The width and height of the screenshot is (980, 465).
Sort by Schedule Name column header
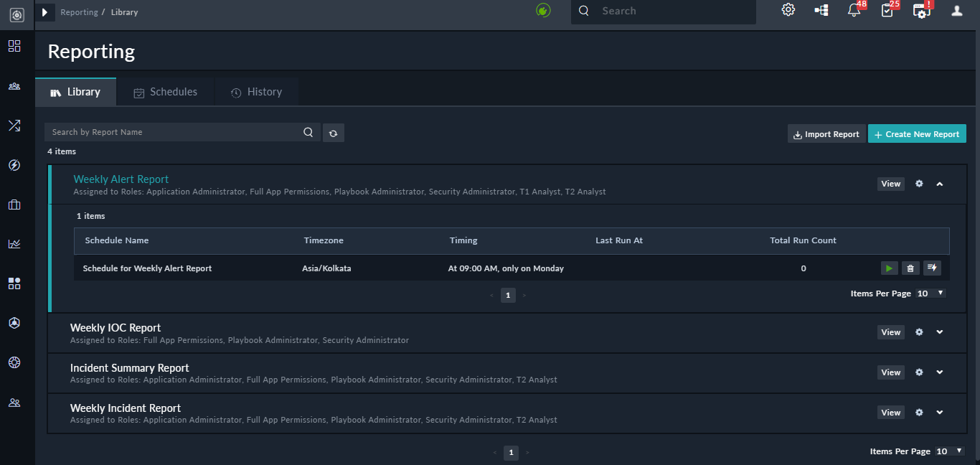pos(117,240)
